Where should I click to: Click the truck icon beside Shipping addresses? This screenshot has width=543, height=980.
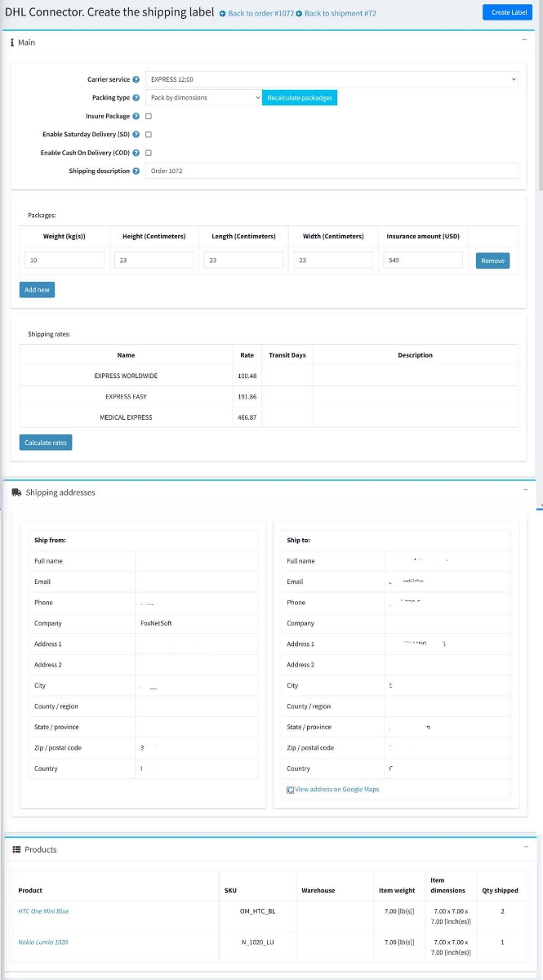17,492
